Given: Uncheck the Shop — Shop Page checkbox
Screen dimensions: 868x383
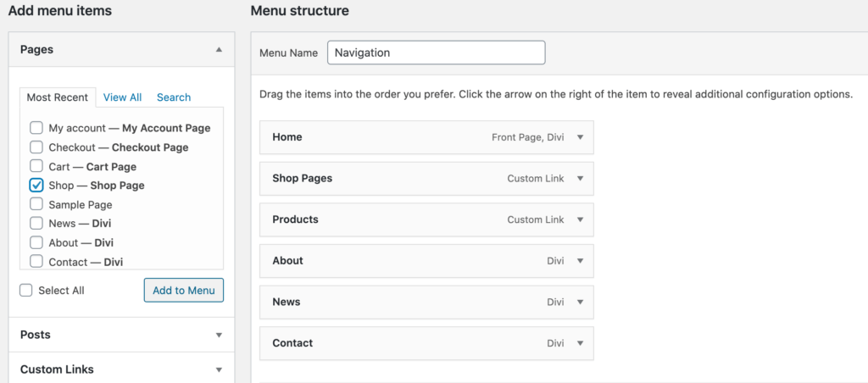Looking at the screenshot, I should (36, 185).
